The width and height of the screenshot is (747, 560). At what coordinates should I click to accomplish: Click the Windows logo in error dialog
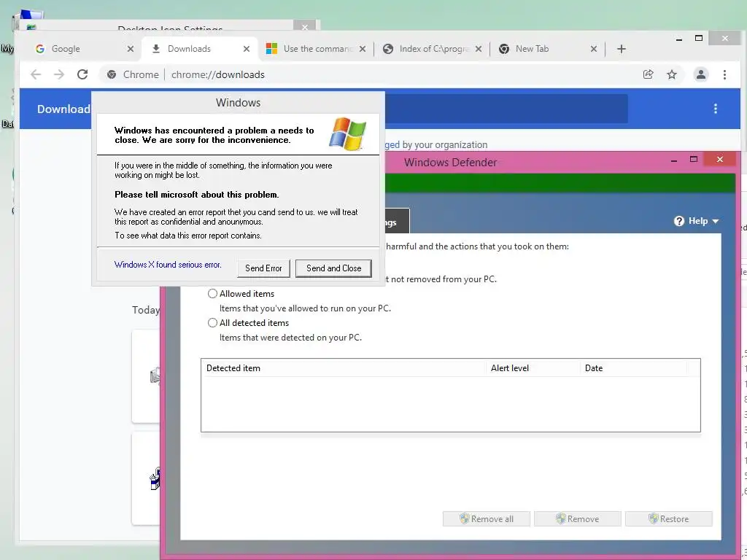click(348, 134)
